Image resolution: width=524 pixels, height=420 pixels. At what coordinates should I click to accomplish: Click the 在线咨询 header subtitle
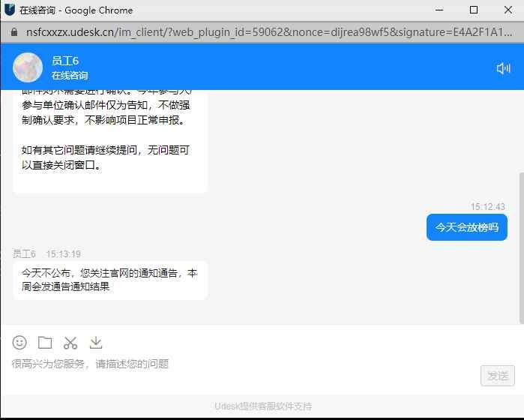tap(69, 76)
